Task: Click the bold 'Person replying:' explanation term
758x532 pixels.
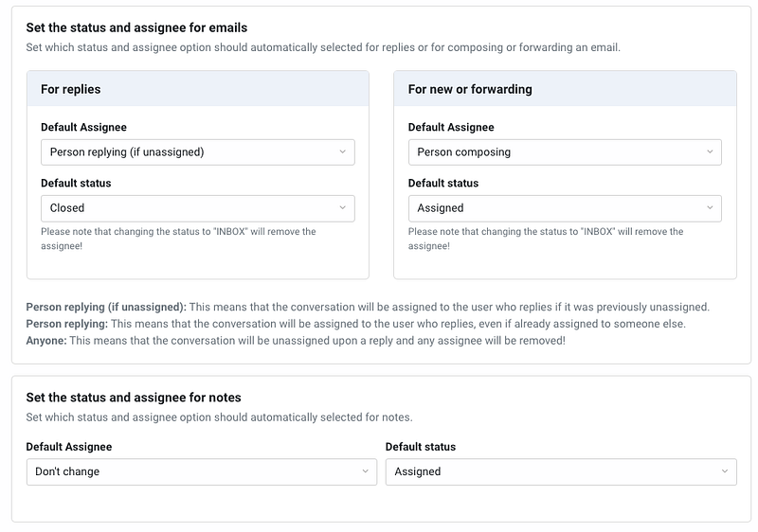Action: coord(67,324)
